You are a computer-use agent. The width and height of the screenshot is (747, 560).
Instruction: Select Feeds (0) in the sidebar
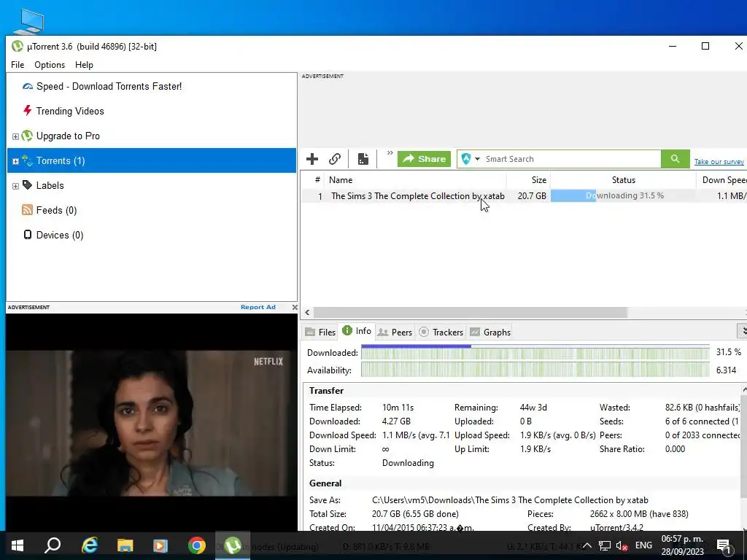pyautogui.click(x=56, y=211)
